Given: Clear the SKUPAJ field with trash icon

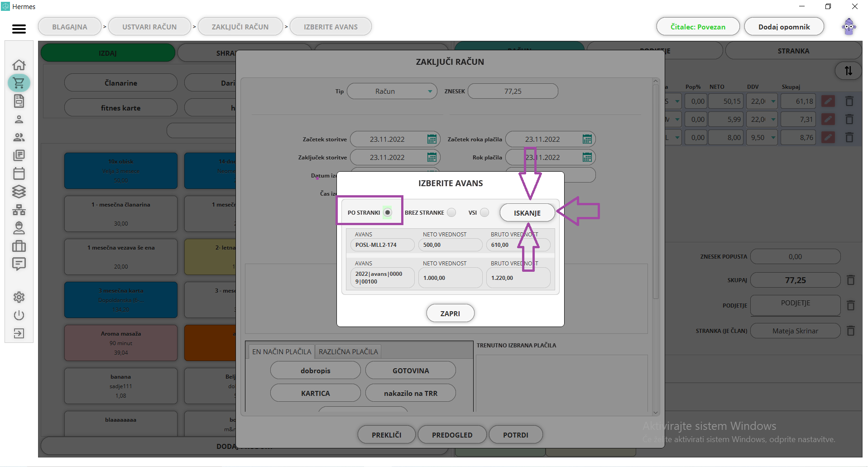Looking at the screenshot, I should (x=851, y=280).
